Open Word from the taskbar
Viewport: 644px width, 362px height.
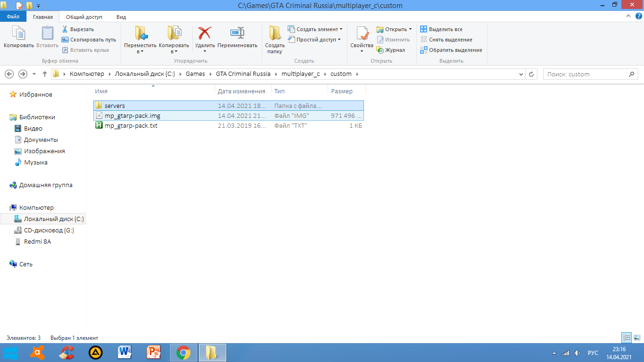124,353
